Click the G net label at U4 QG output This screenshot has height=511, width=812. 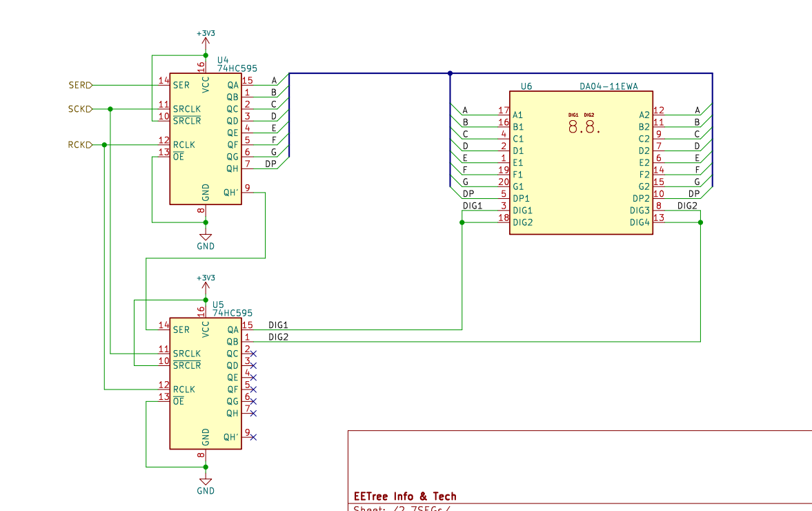274,152
